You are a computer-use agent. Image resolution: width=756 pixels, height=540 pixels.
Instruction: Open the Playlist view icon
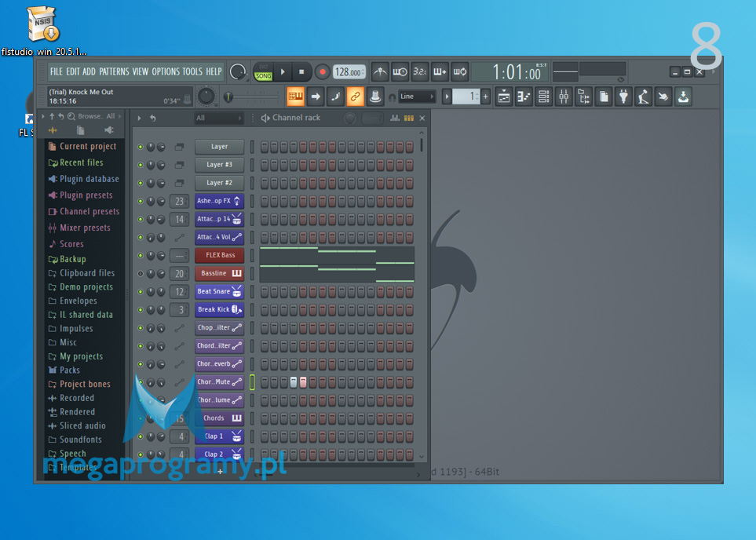pyautogui.click(x=504, y=97)
